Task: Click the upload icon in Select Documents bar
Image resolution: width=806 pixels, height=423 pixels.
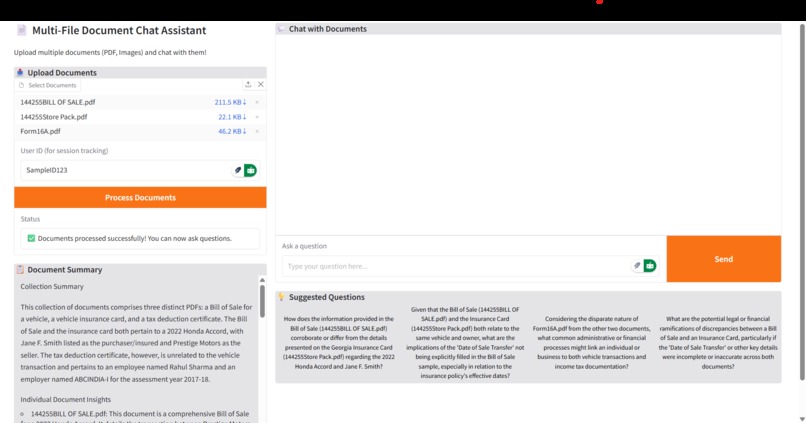Action: click(x=248, y=84)
